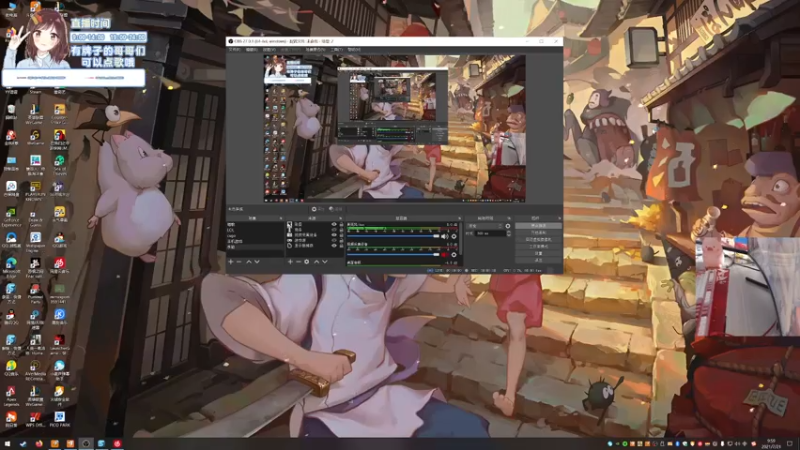The width and height of the screenshot is (800, 450).
Task: Open the scene transition type dropdown
Action: pyautogui.click(x=485, y=226)
